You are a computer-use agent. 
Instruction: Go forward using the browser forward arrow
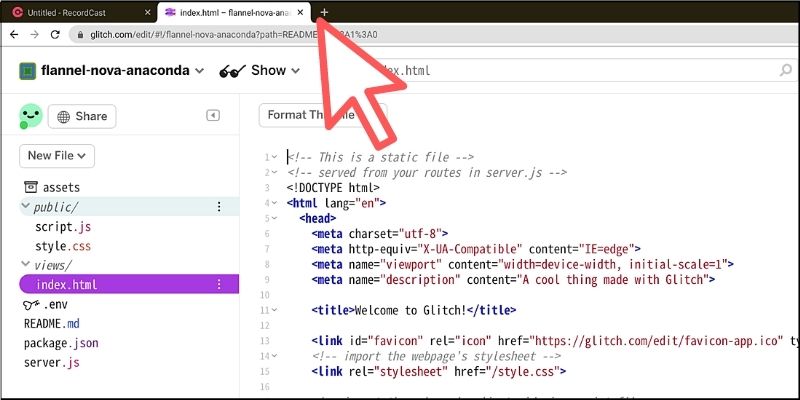[x=34, y=35]
